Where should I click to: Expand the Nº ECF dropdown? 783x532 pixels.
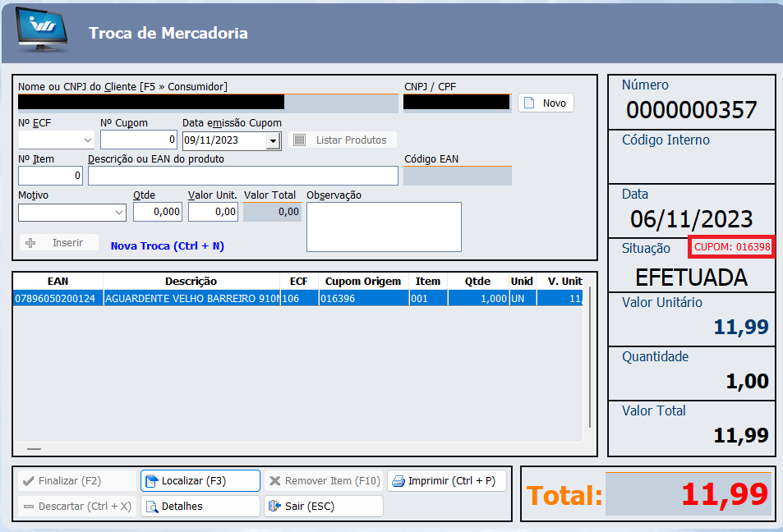88,140
